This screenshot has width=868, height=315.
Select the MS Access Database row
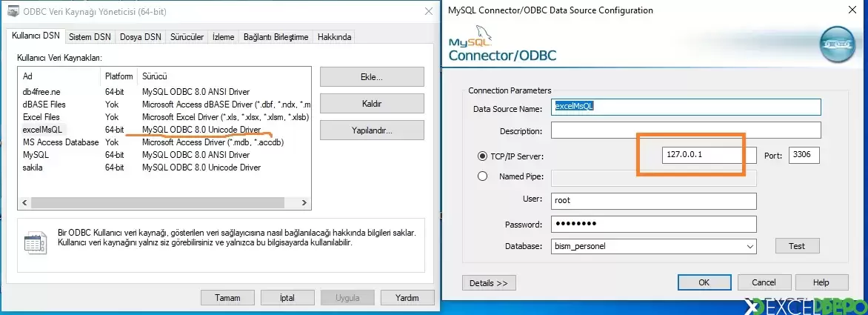point(164,142)
